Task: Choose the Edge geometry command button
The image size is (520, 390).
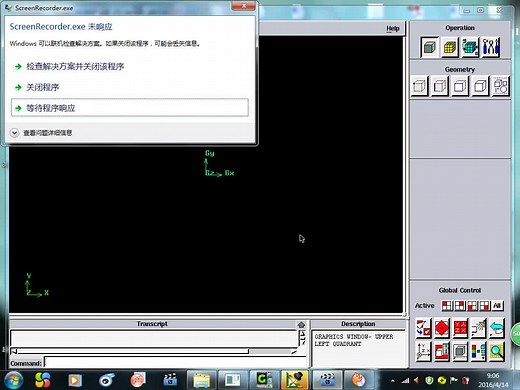Action: coord(439,86)
